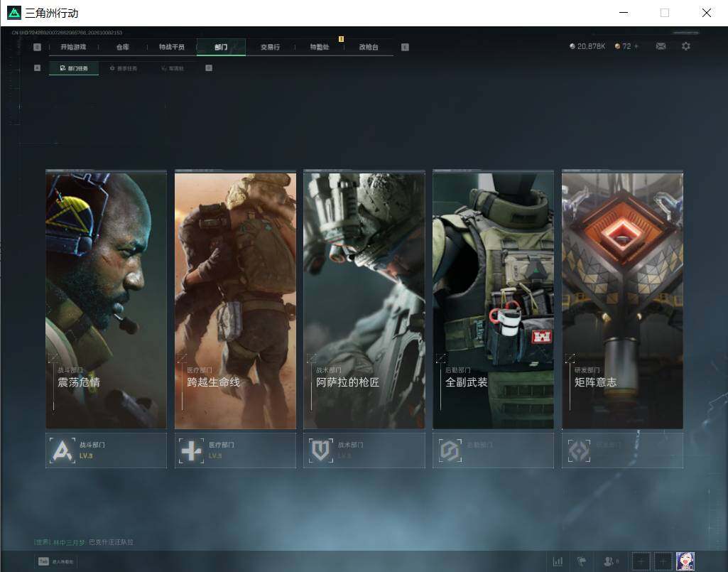
Task: Minimize the 三角洲行动 window
Action: (x=624, y=13)
